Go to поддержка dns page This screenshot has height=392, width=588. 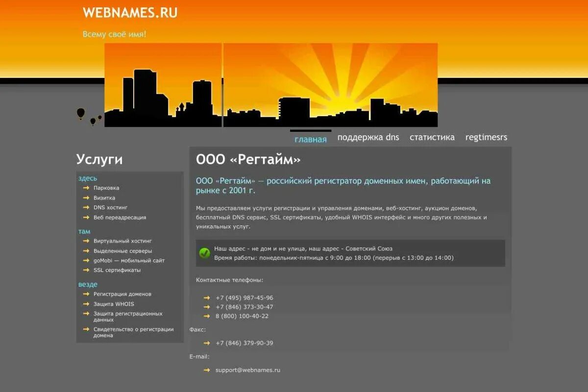[x=368, y=137]
